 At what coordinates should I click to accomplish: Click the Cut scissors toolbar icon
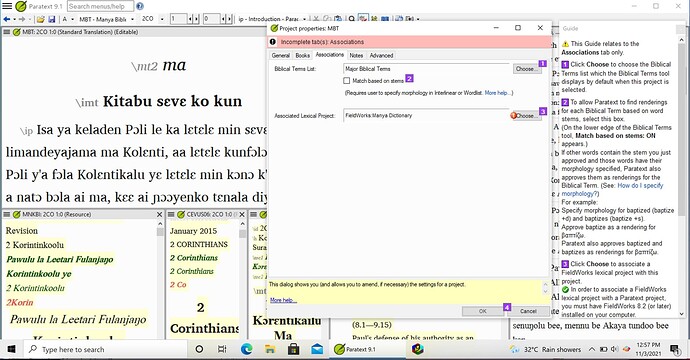316,19
